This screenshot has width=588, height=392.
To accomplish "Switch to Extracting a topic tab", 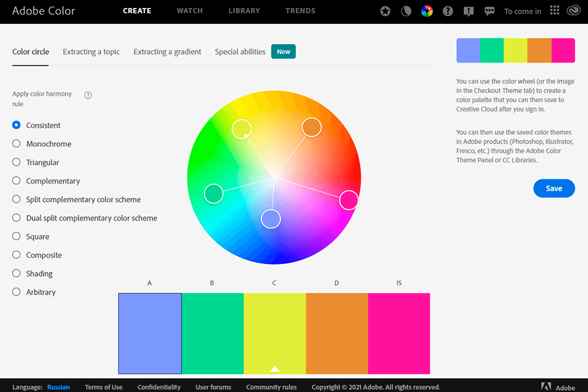I will (91, 52).
